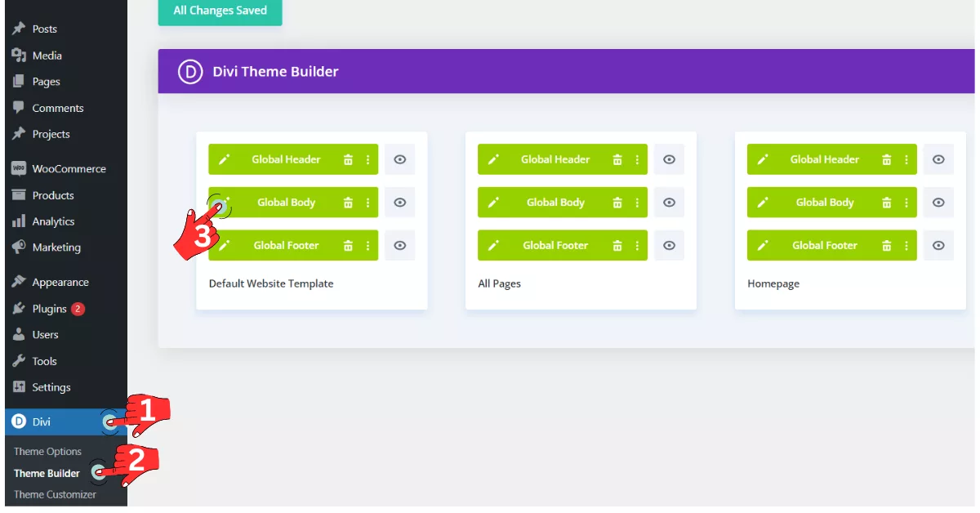Open Global Footer options in Homepage template
Screen dimensions: 980x513
pos(906,245)
